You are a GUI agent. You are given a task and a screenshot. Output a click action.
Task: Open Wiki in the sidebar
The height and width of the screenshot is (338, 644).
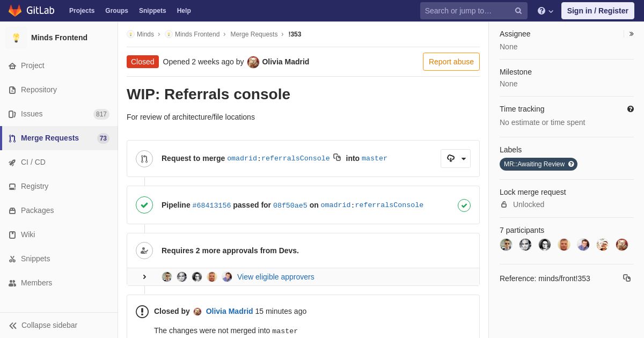(59, 234)
